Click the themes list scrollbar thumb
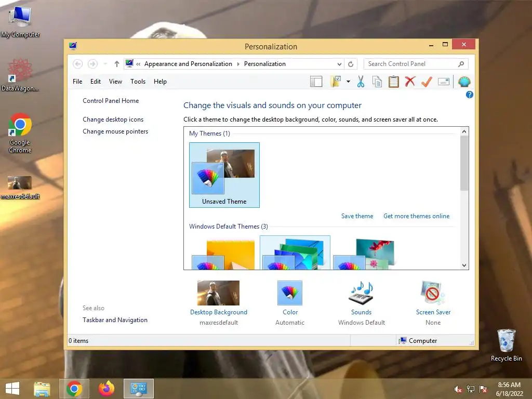This screenshot has height=399, width=532. [464, 163]
